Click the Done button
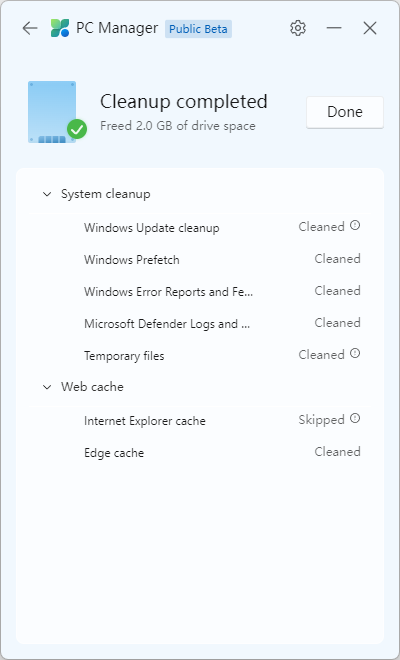 [345, 112]
